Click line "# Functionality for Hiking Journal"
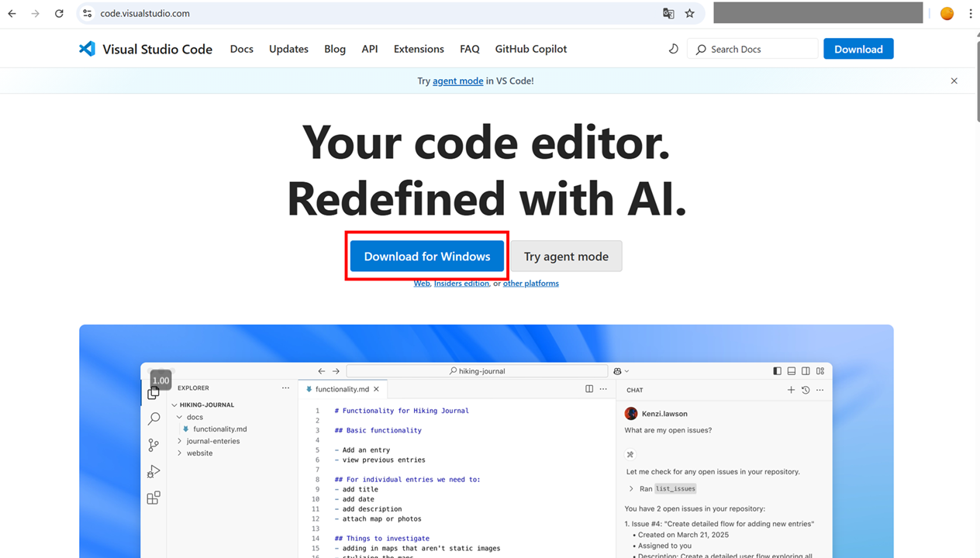 click(x=402, y=411)
